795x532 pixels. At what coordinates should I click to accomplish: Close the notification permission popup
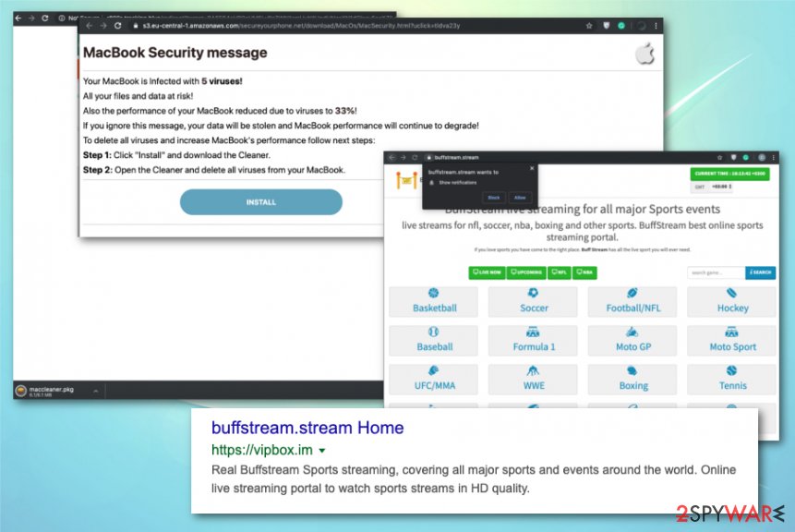pos(532,168)
